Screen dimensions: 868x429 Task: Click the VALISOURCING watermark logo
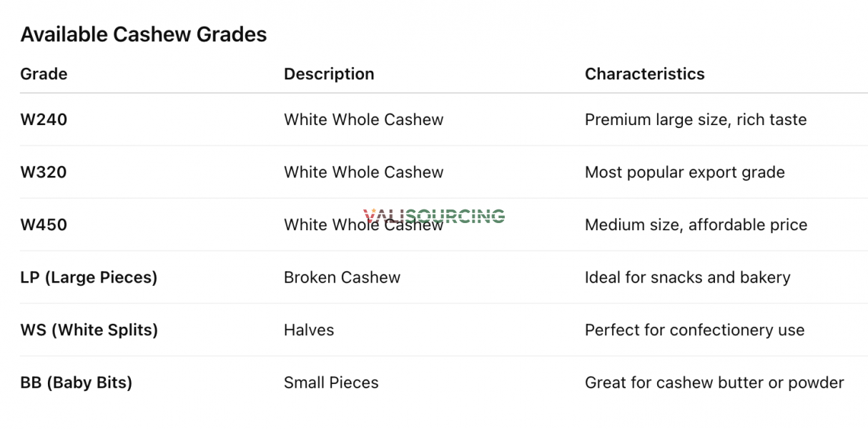tap(433, 215)
